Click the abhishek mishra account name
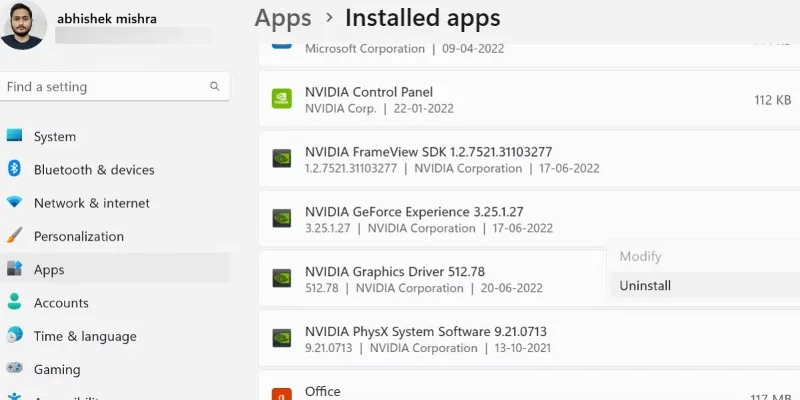 107,19
